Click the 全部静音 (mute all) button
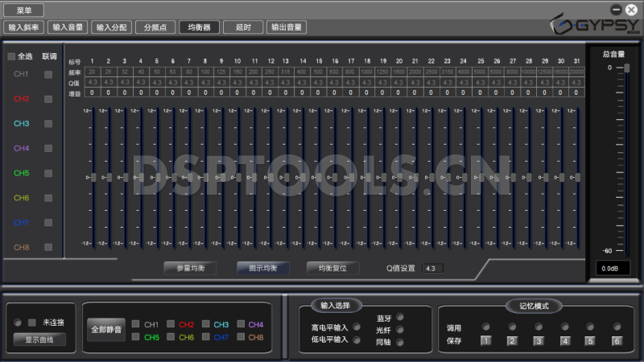The height and width of the screenshot is (362, 644). point(106,331)
